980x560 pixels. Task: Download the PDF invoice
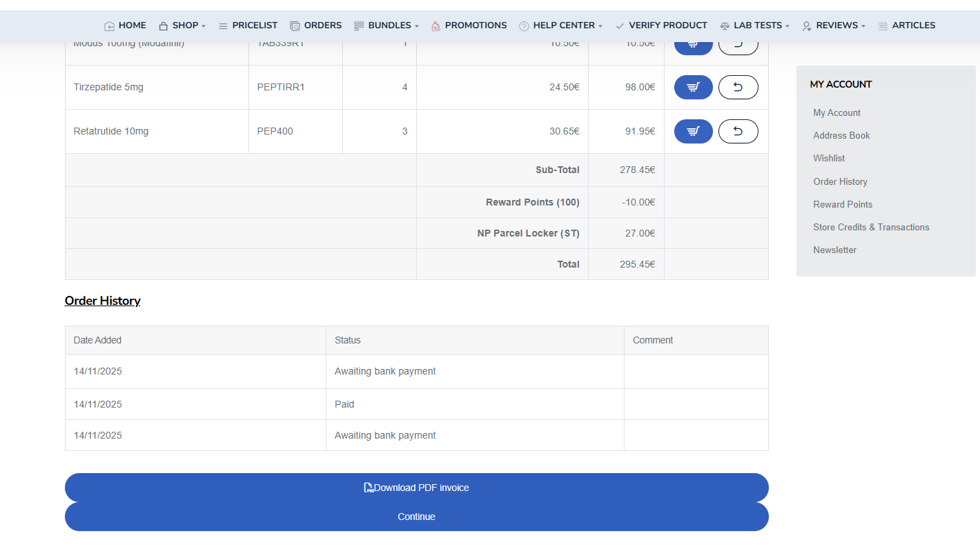(416, 488)
